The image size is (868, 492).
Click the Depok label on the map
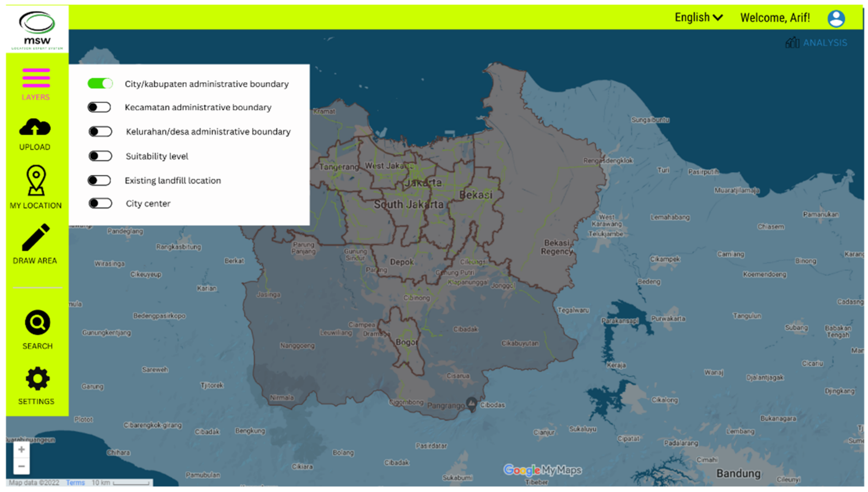[401, 262]
